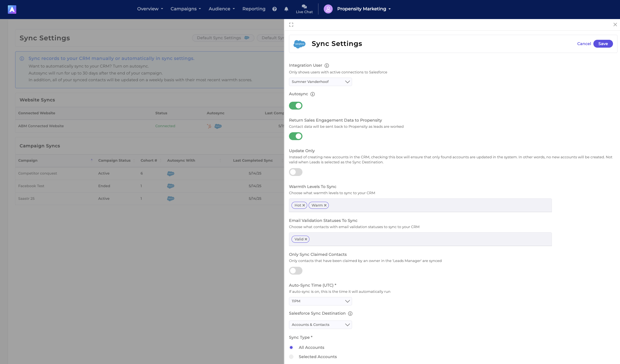
Task: Close the Sync Settings side panel
Action: coord(615,25)
